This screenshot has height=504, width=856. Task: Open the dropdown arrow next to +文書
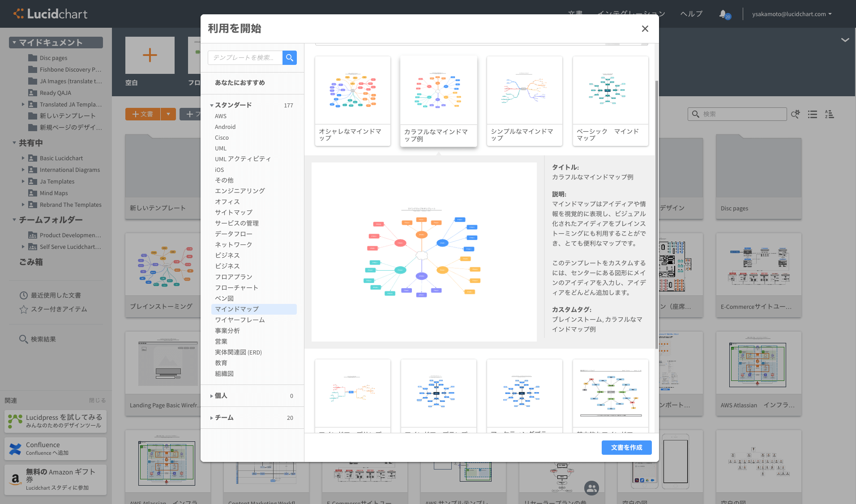pyautogui.click(x=168, y=114)
